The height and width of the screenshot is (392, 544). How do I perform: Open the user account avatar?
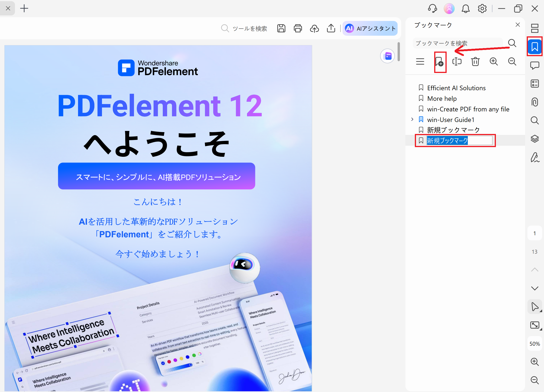[x=449, y=9]
